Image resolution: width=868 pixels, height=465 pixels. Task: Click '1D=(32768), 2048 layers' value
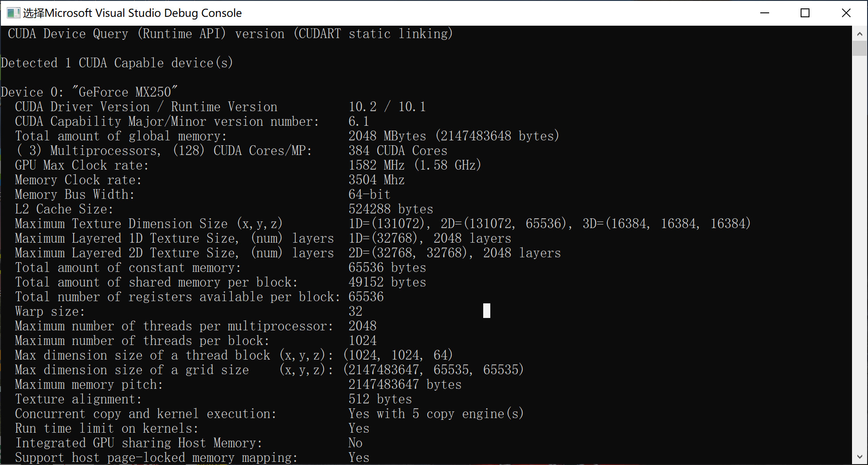pyautogui.click(x=430, y=238)
